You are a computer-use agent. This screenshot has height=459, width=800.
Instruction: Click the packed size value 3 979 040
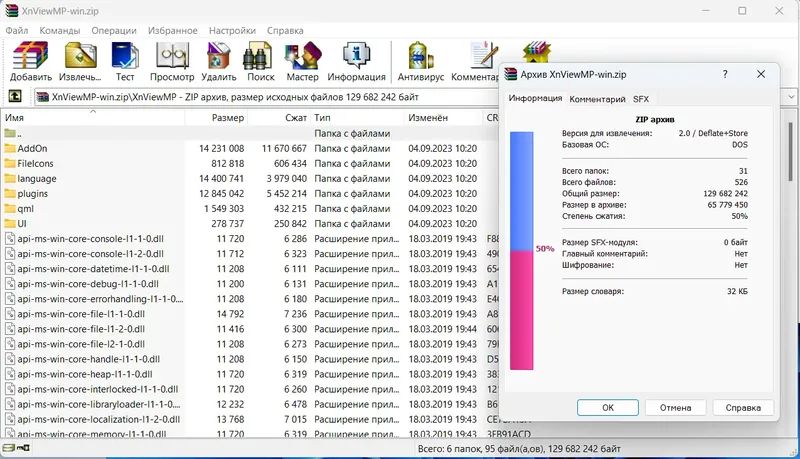coord(287,178)
